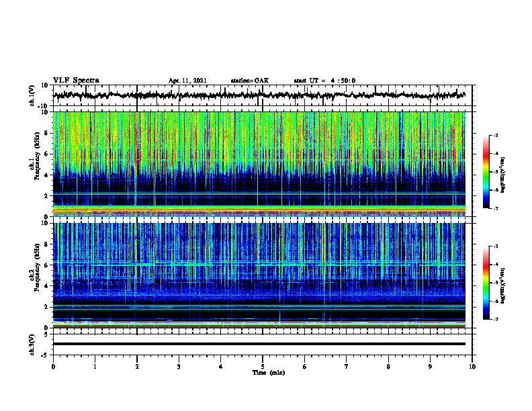Viewport: 532px width, 411px height.
Task: Click the "-3" tick on ch.1 colorbar
Action: tap(495, 136)
